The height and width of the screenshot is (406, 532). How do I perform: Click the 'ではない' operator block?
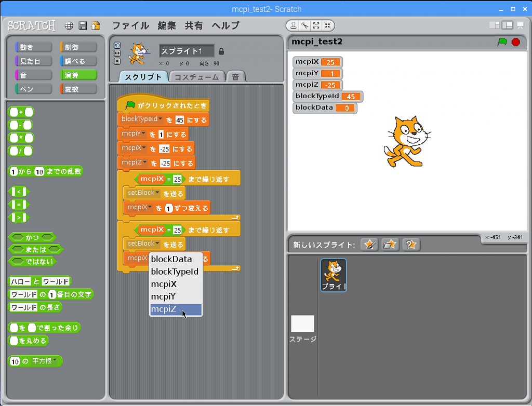[x=33, y=262]
